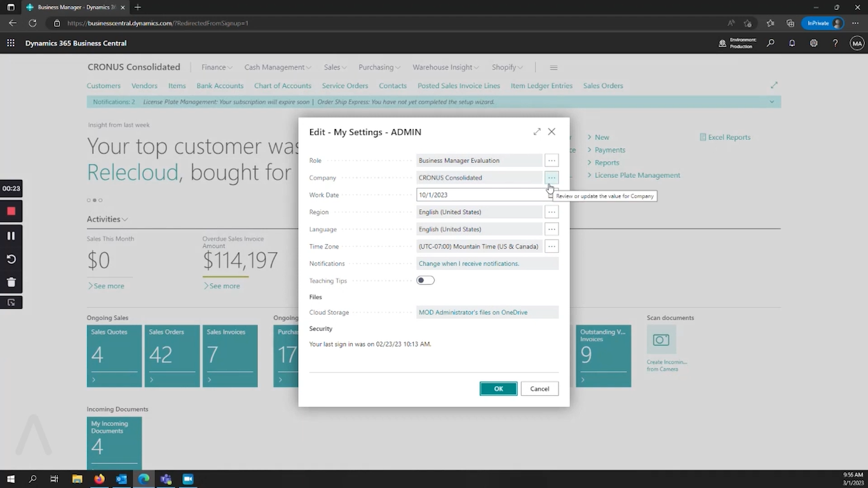Open the Chart of Accounts page
Image resolution: width=868 pixels, height=488 pixels.
coord(283,86)
